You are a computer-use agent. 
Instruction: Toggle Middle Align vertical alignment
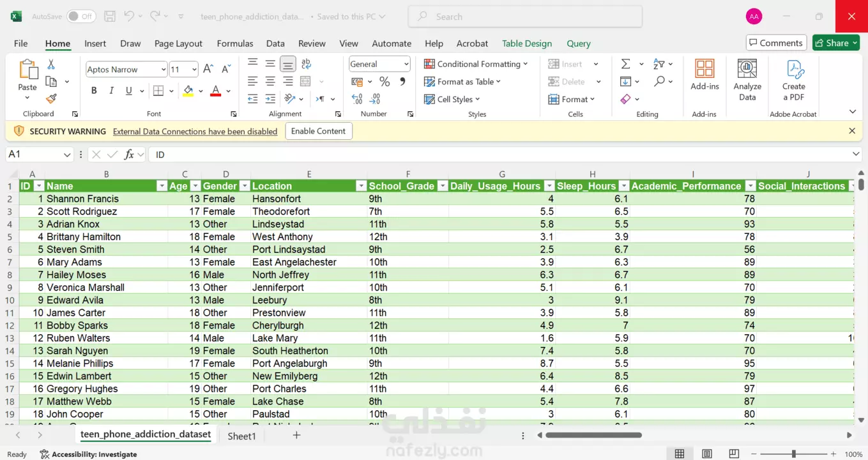[x=271, y=64]
